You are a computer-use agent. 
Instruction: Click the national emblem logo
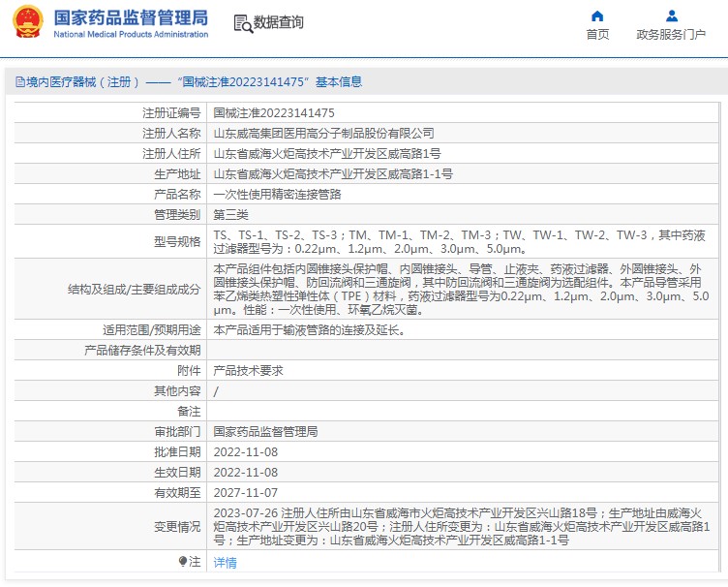[x=28, y=22]
